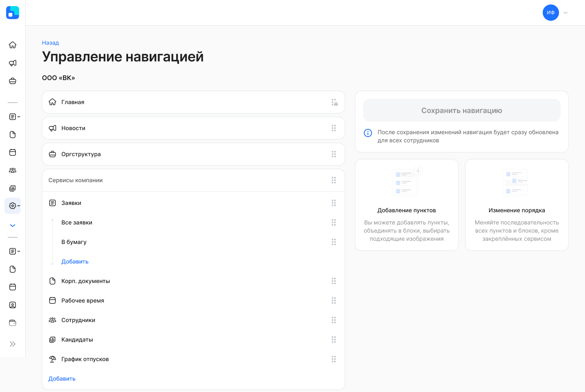Viewport: 585px width, 392px height.
Task: Click the locked handle icon on the Главная row
Action: pyautogui.click(x=334, y=102)
